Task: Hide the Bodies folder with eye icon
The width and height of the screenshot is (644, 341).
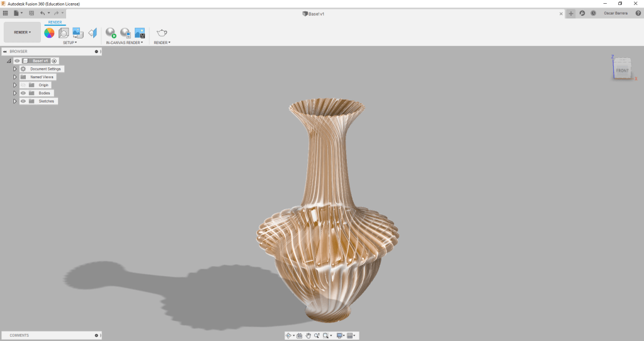Action: 23,93
